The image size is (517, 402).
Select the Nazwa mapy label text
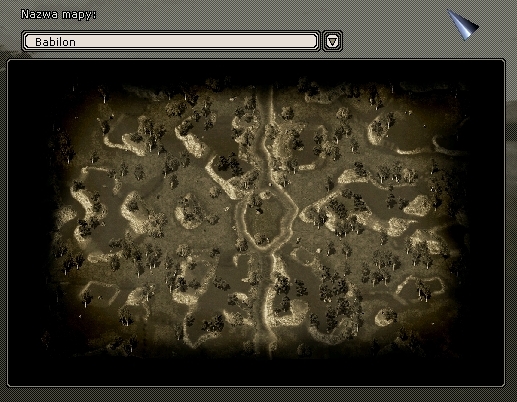coord(59,15)
